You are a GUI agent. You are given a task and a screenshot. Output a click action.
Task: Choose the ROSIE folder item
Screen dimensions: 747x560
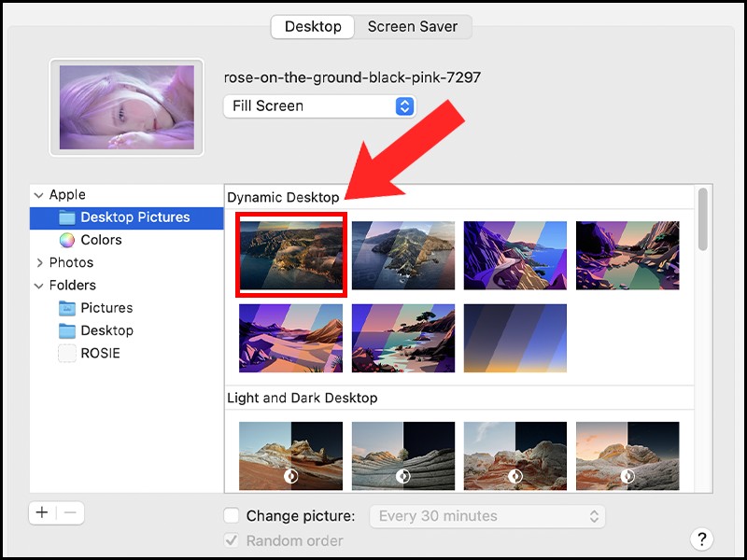click(100, 354)
